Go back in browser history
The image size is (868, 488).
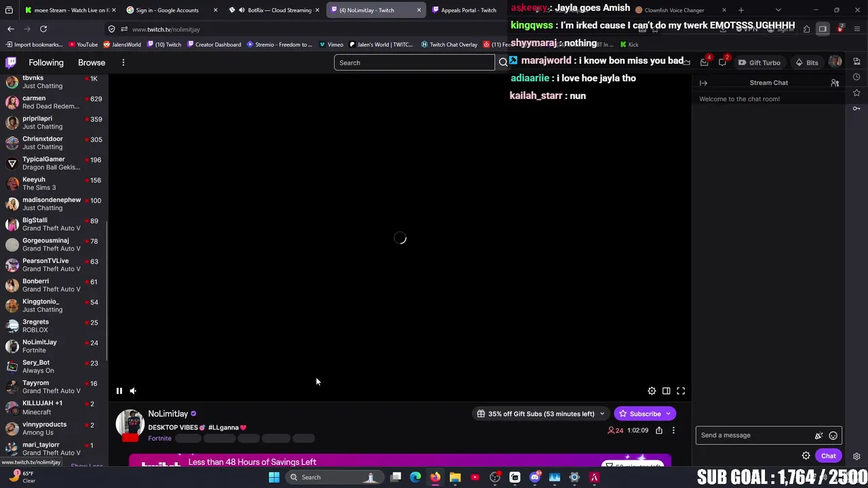point(11,29)
